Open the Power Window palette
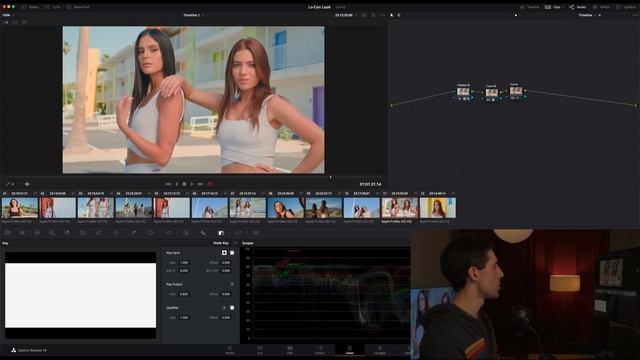This screenshot has height=360, width=640. 151,233
